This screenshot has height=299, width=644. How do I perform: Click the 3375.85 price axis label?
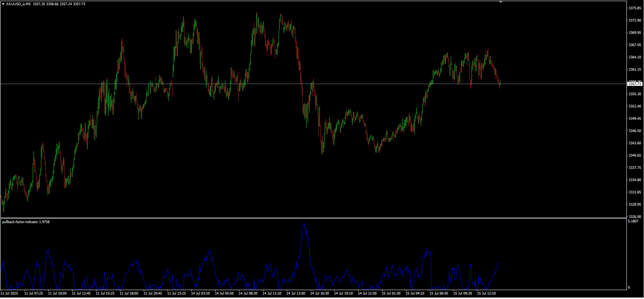coord(635,8)
